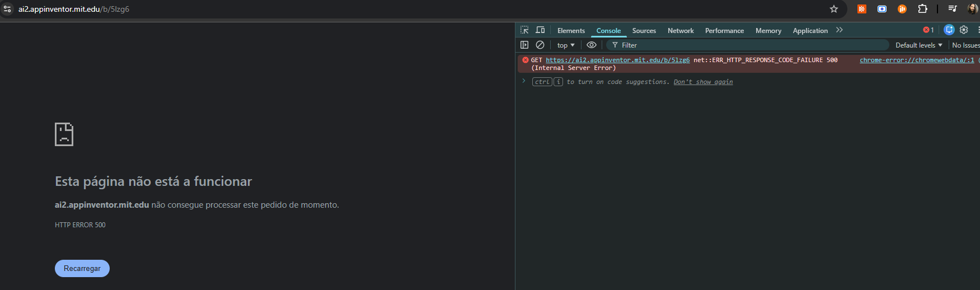The image size is (980, 290).
Task: Bookmark this page with the star icon
Action: [834, 9]
